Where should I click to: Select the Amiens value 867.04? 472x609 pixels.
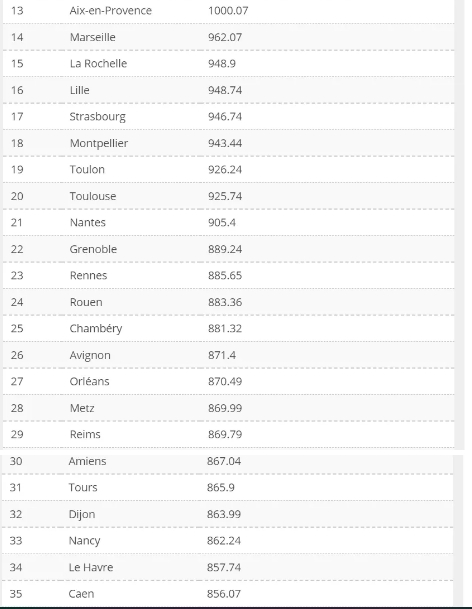coord(224,461)
